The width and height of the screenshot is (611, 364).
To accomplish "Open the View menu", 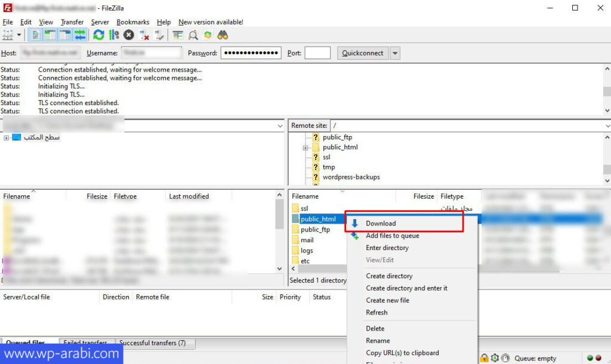I will (x=46, y=22).
